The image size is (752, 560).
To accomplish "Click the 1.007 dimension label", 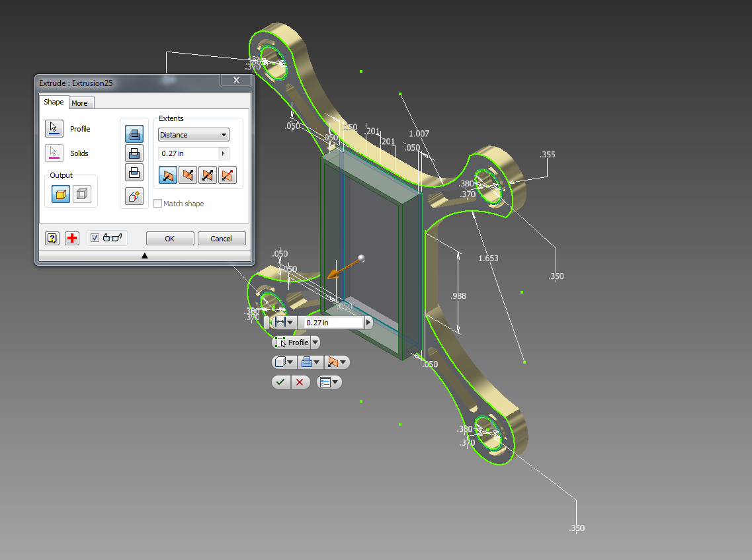I will (x=419, y=134).
